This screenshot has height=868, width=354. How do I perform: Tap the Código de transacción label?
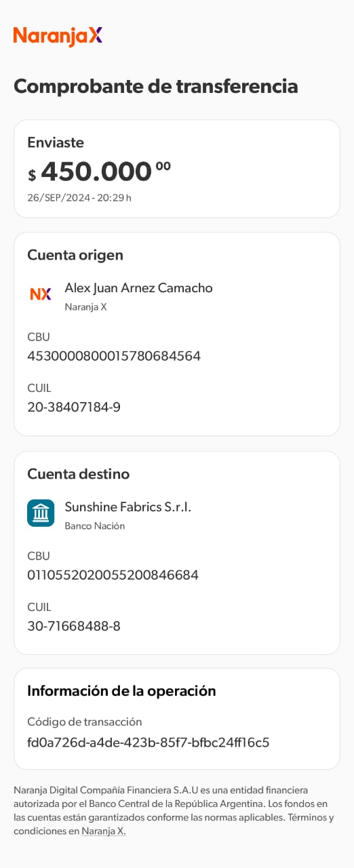coord(85,722)
